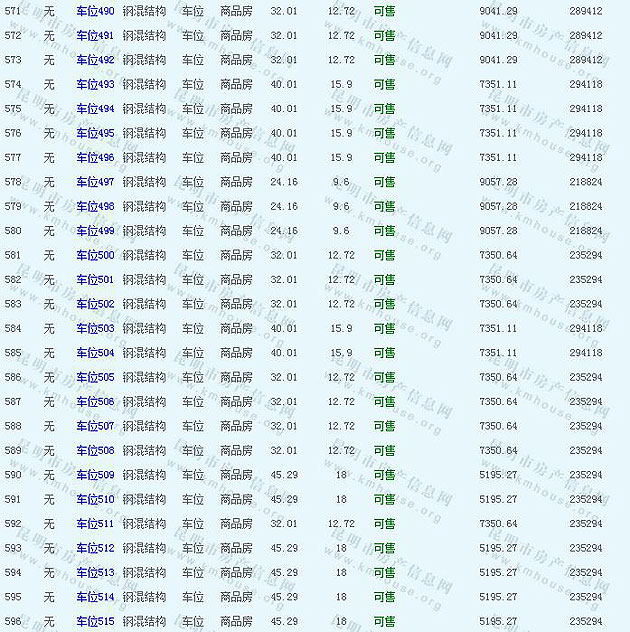The width and height of the screenshot is (630, 632).
Task: Open 车位492 details link
Action: [x=95, y=60]
